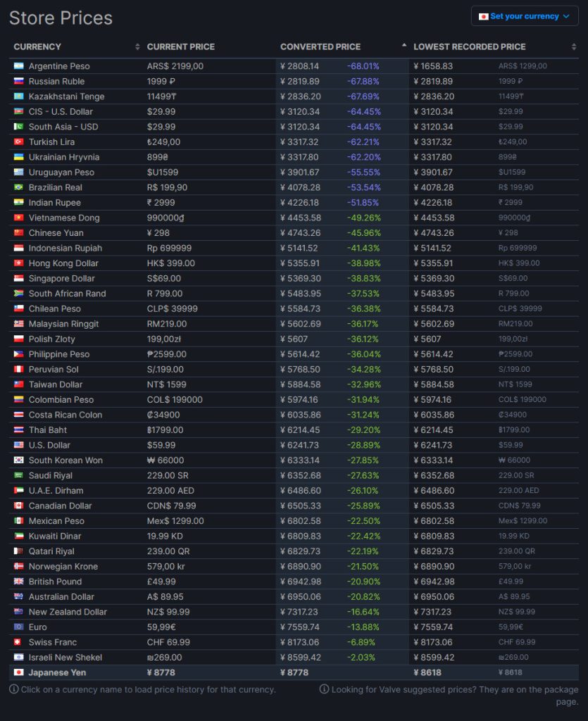
Task: Select the Converted Price column header
Action: tap(320, 47)
